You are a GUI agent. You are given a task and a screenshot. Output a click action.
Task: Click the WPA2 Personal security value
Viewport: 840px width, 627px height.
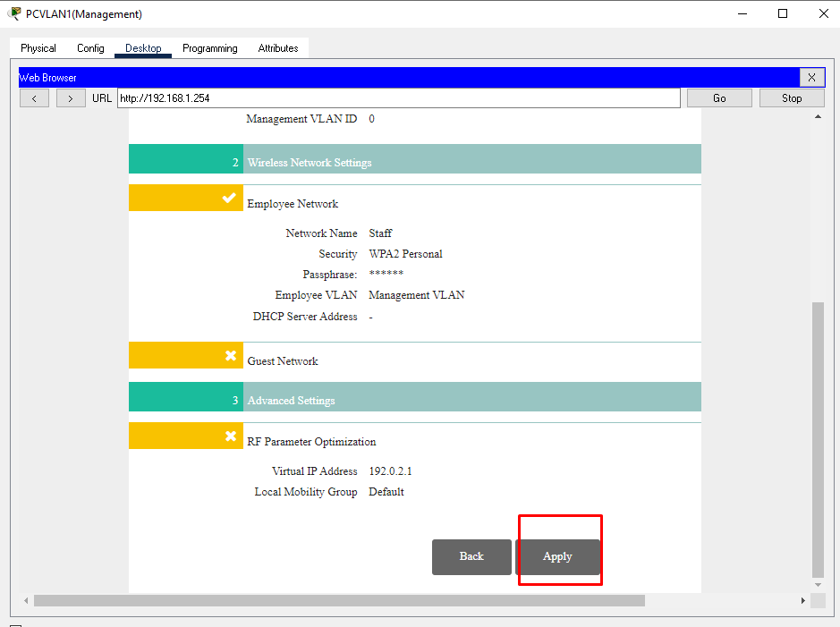click(x=405, y=254)
